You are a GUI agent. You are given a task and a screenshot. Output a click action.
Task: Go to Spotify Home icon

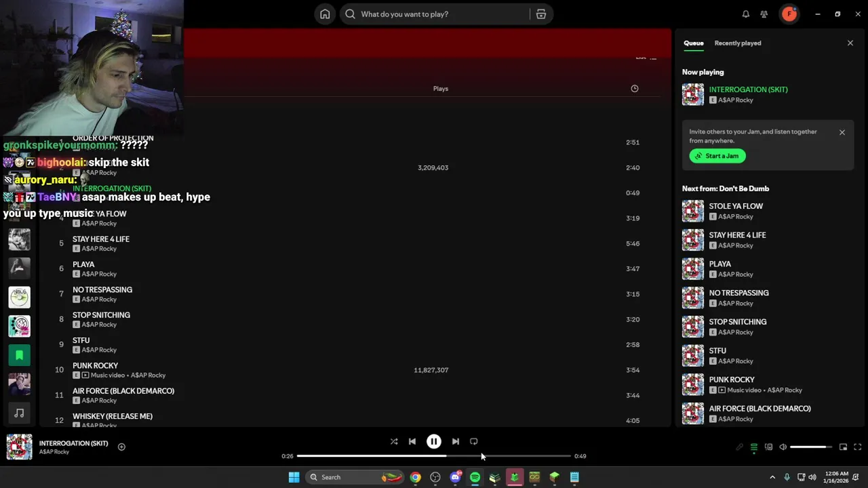pos(325,14)
